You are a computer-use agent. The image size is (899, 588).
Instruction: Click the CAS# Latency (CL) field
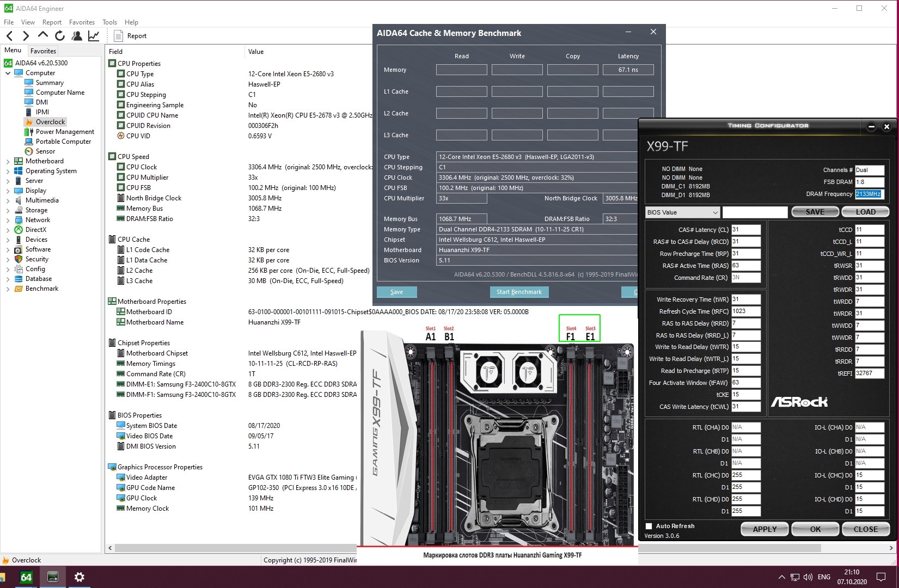pyautogui.click(x=745, y=230)
